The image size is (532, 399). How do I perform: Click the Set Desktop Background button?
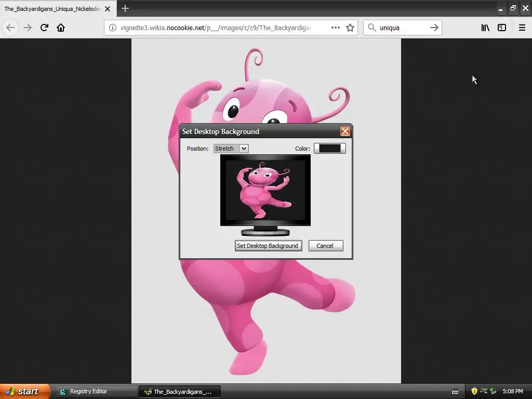click(x=269, y=246)
